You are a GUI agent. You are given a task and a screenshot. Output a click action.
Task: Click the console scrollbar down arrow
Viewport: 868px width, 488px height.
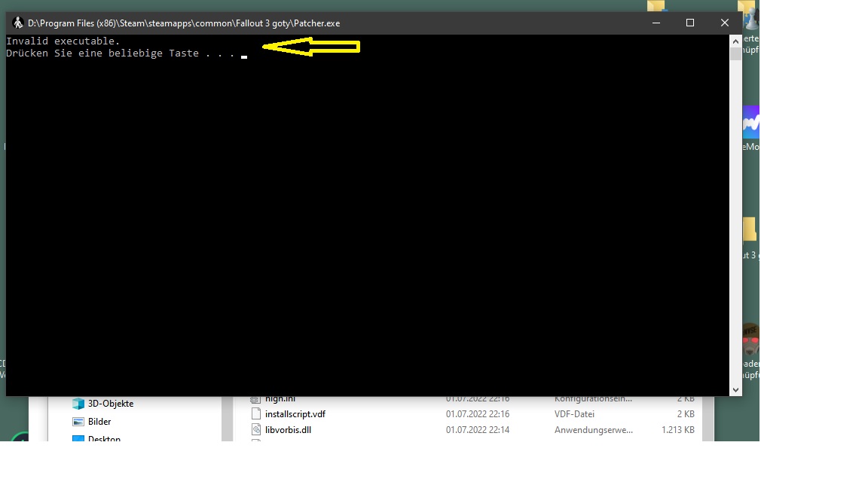[x=735, y=389]
